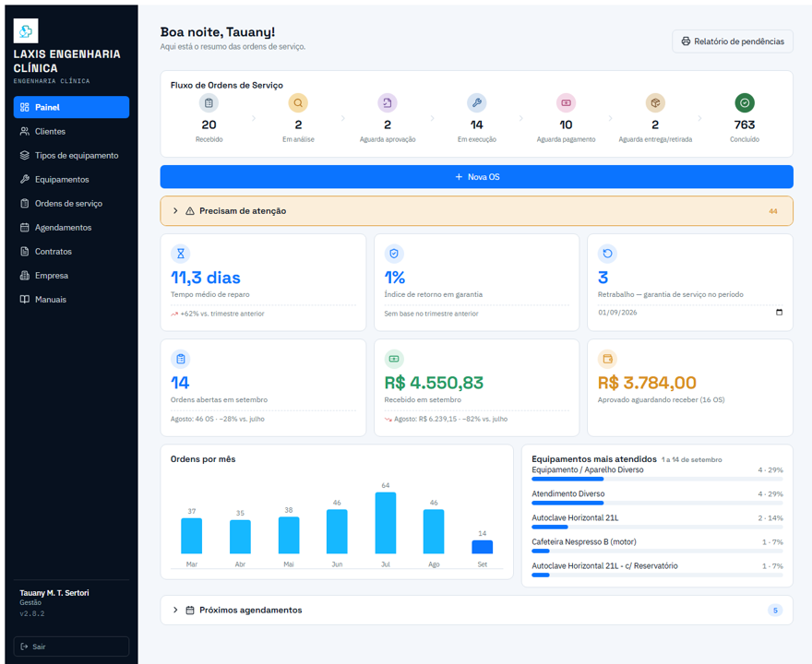Click the Recebido clipboard stage icon

209,103
